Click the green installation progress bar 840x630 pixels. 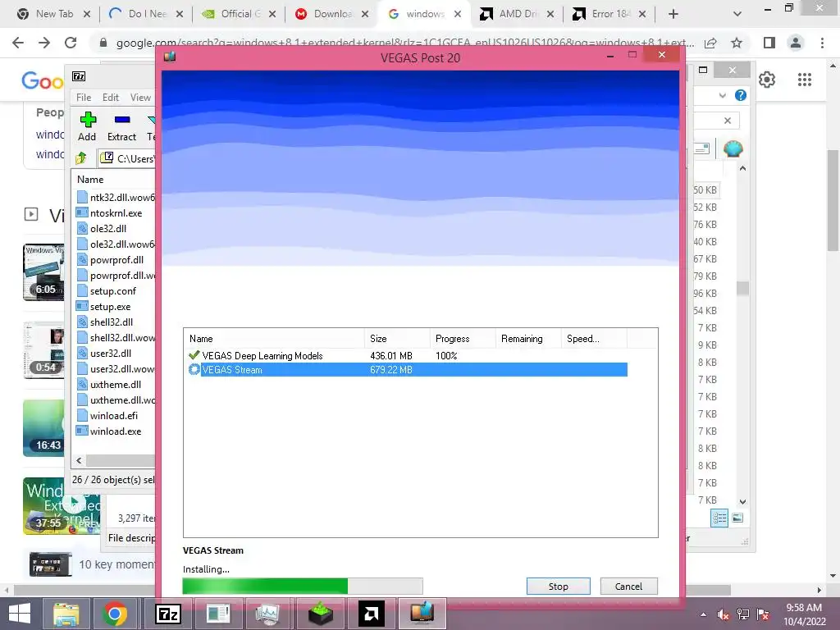coord(303,586)
